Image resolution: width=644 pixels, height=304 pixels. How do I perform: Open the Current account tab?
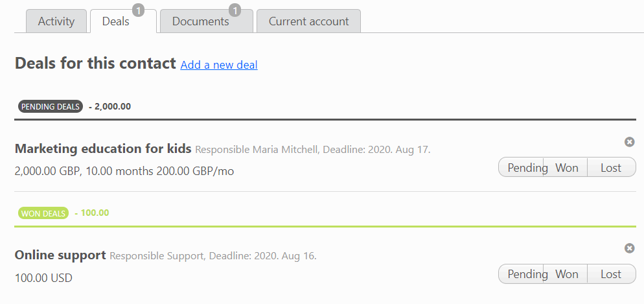[x=308, y=21]
